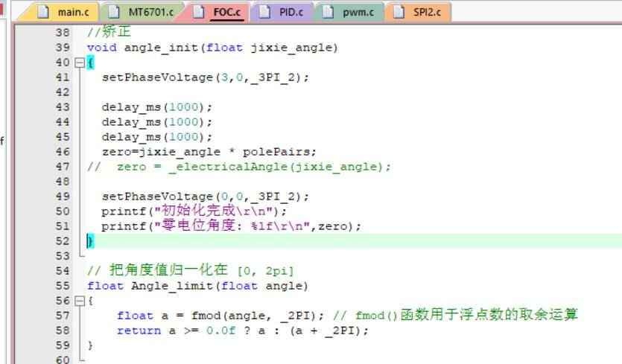Click the highlighted closing brace on line 52
622x364 pixels.
90,241
